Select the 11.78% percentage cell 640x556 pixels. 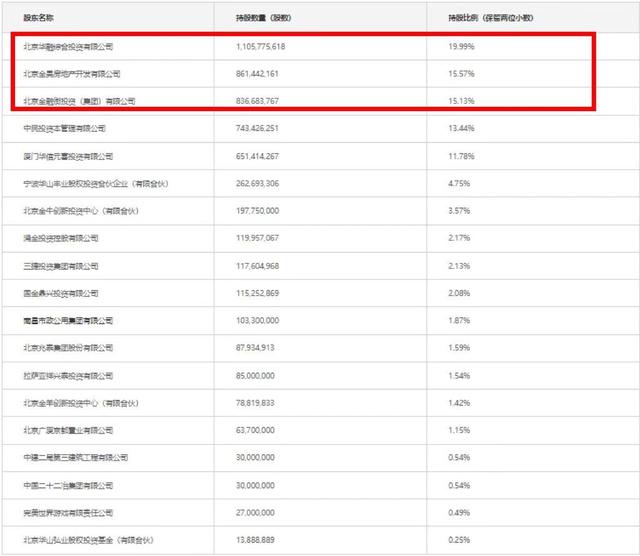461,156
